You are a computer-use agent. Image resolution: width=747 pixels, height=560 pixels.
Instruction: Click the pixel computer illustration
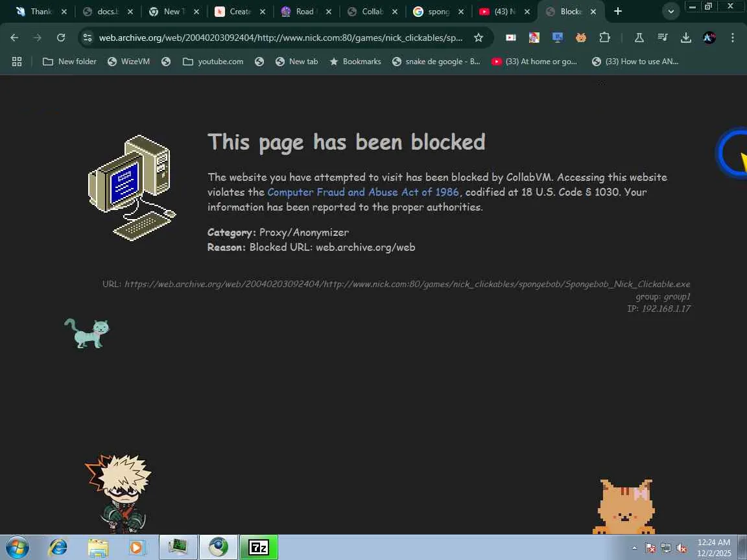point(132,187)
